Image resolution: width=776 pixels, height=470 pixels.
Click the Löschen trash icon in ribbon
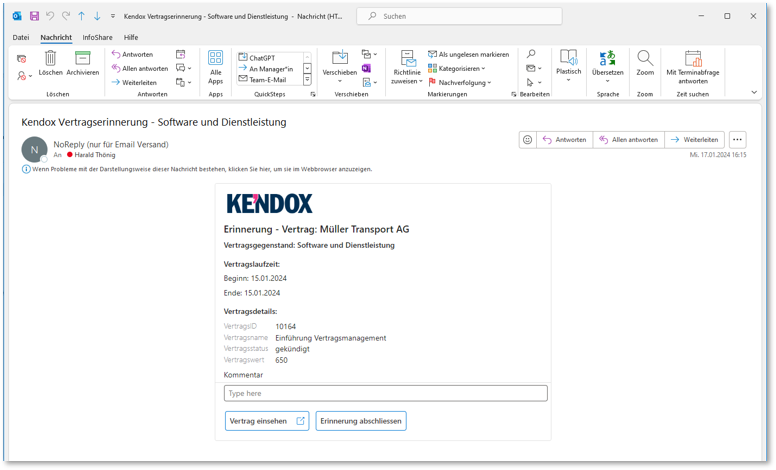tap(50, 58)
